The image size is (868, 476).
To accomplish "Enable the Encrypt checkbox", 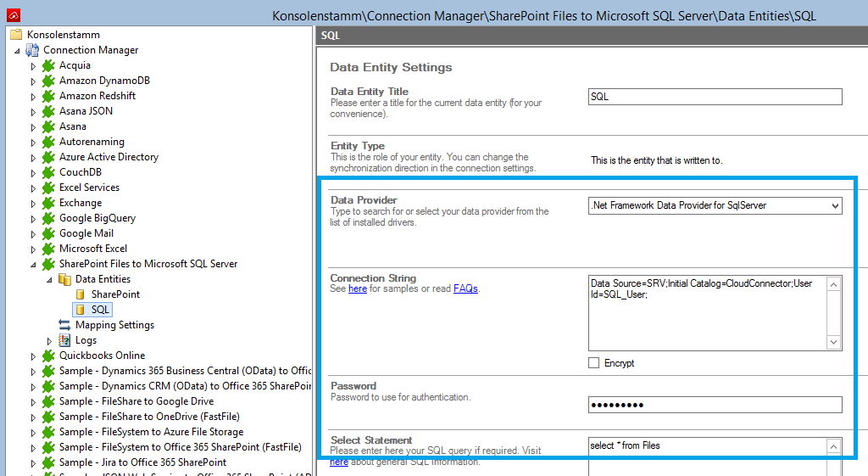I will (x=594, y=363).
